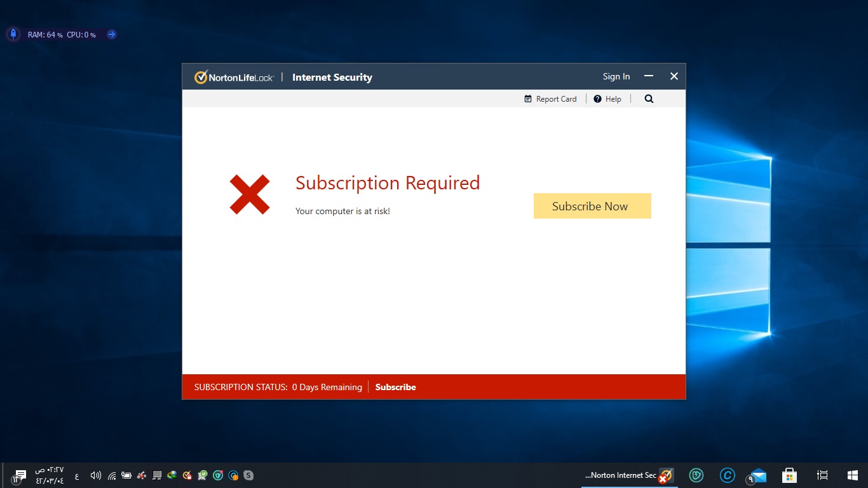The height and width of the screenshot is (488, 868).
Task: Click the Subscribe Now button
Action: (592, 206)
